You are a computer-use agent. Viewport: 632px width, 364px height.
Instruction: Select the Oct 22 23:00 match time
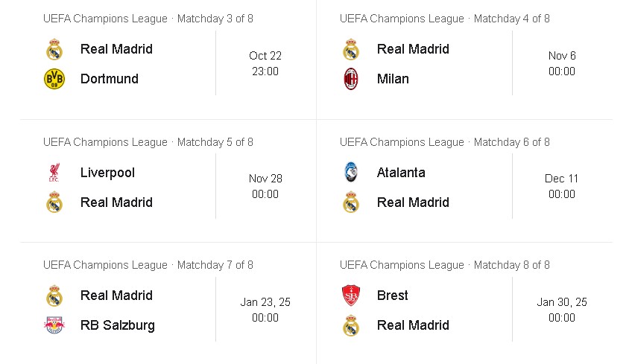tap(265, 63)
